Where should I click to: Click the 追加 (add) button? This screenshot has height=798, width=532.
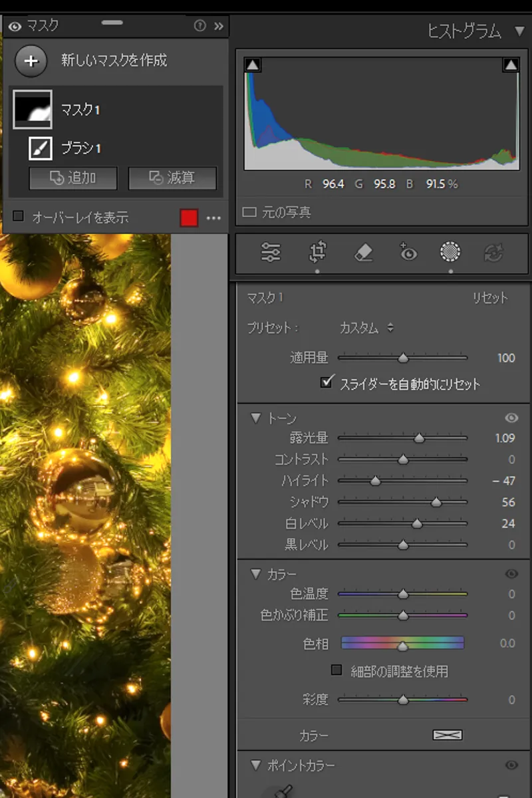point(73,178)
